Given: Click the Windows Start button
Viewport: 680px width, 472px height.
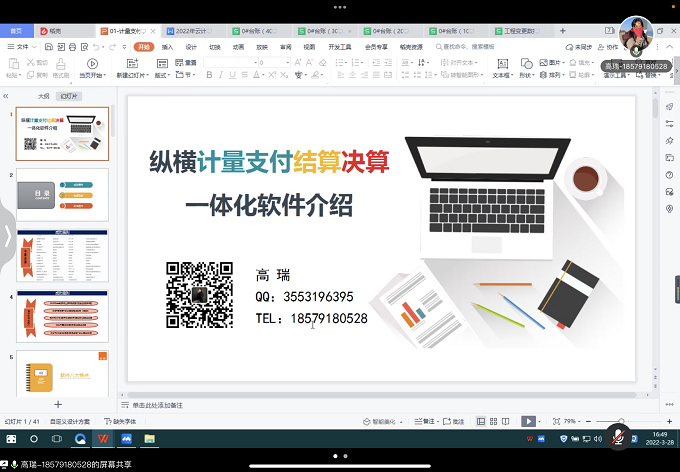Looking at the screenshot, I should (11, 439).
